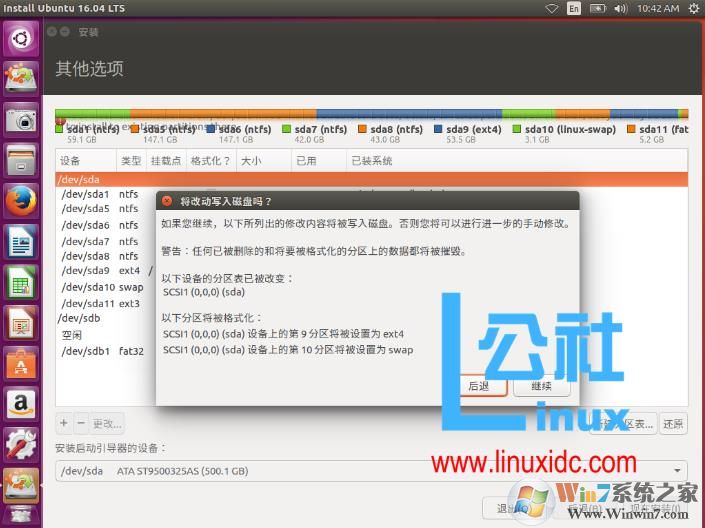Image resolution: width=705 pixels, height=528 pixels.
Task: Click the 更改... change partition button
Action: [x=107, y=423]
